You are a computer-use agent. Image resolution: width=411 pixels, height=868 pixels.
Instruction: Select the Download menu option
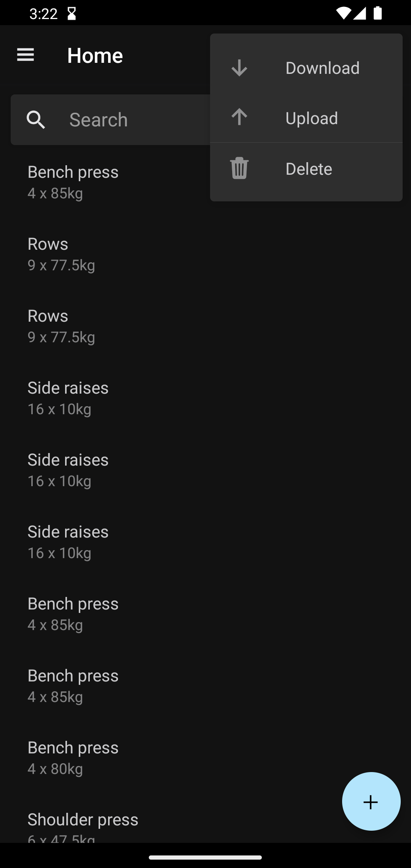coord(322,68)
